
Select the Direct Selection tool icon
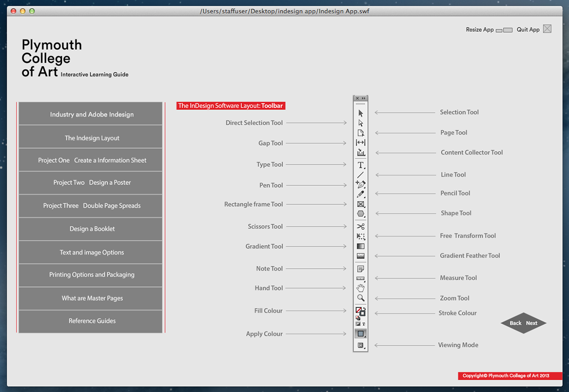[x=361, y=123]
